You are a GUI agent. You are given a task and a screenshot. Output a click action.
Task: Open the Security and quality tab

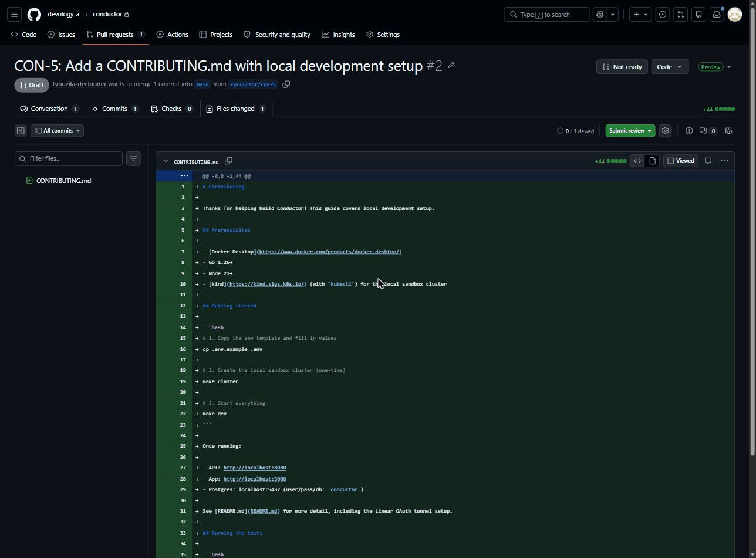277,35
